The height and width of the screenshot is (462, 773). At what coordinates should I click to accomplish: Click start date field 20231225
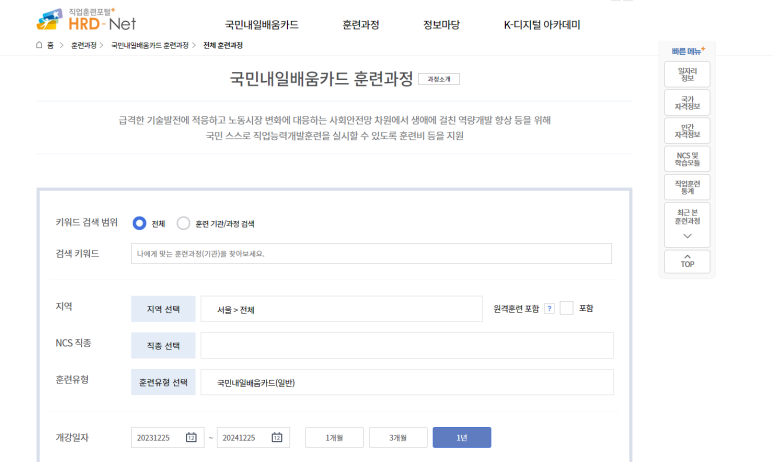tap(168, 437)
